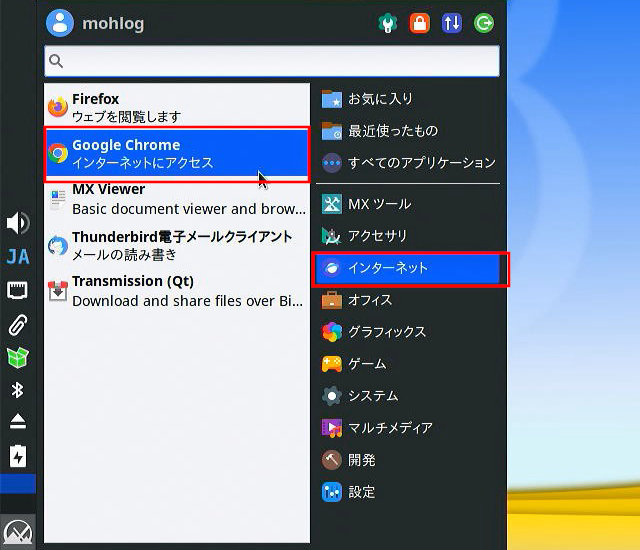Launch Firefox from the app list
The height and width of the screenshot is (550, 640).
pos(177,107)
